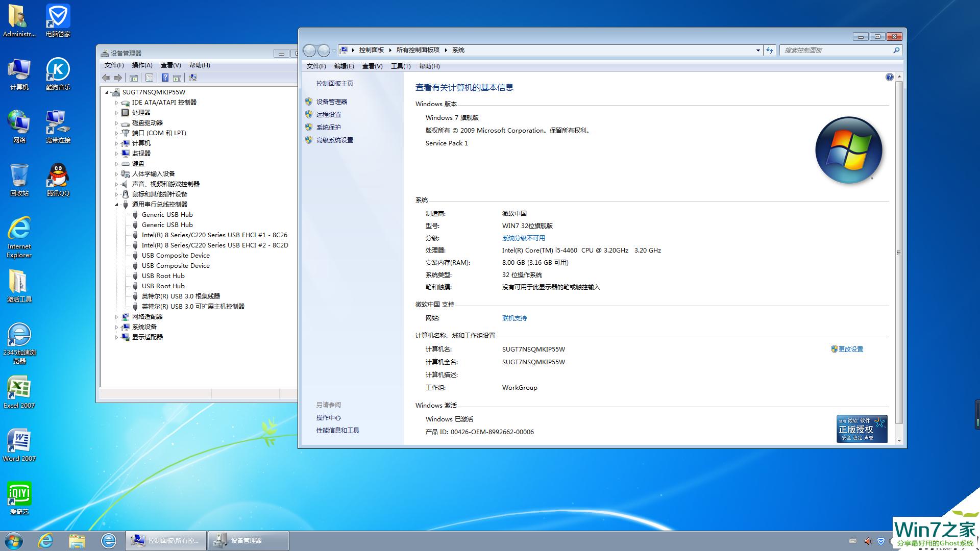Toggle 英特尔USB 3.0根集线器 device

[x=182, y=296]
